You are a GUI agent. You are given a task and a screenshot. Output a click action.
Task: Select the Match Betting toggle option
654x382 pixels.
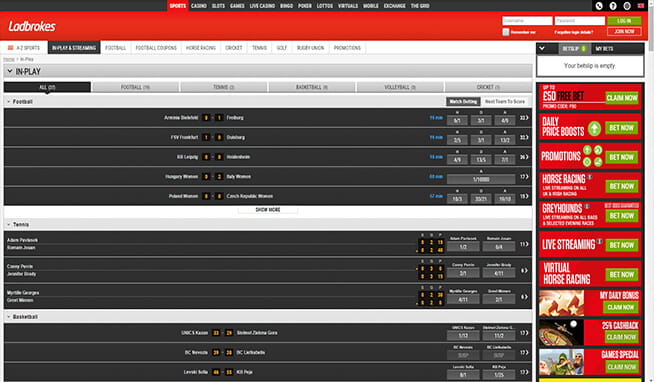pos(463,101)
